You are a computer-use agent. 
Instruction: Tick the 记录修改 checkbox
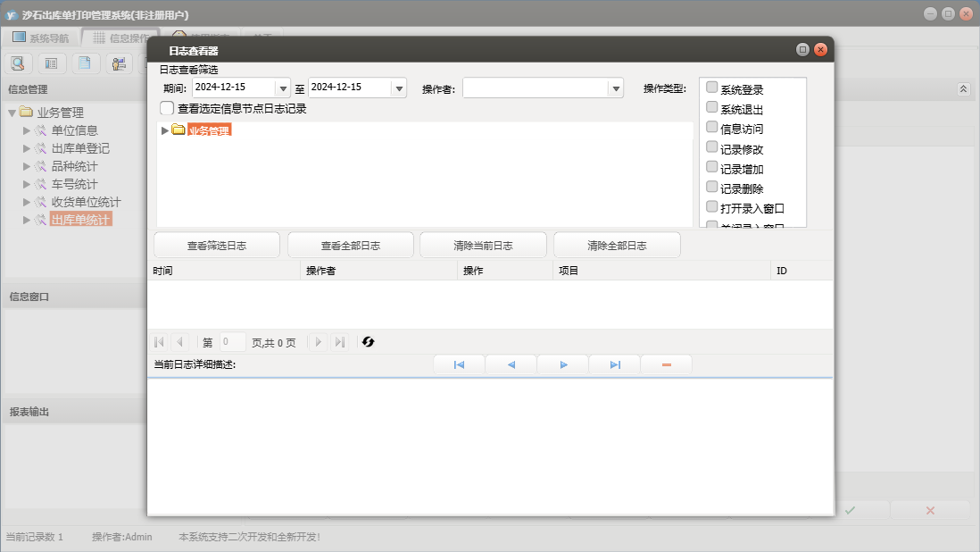click(x=711, y=146)
